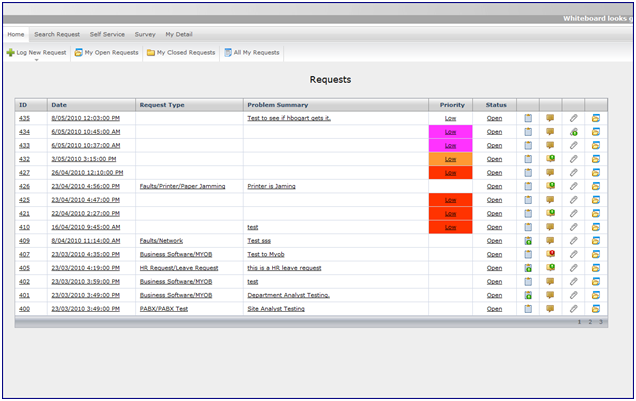Click 'Faults/Network' request type
Screen dimensions: 636x401
point(161,241)
